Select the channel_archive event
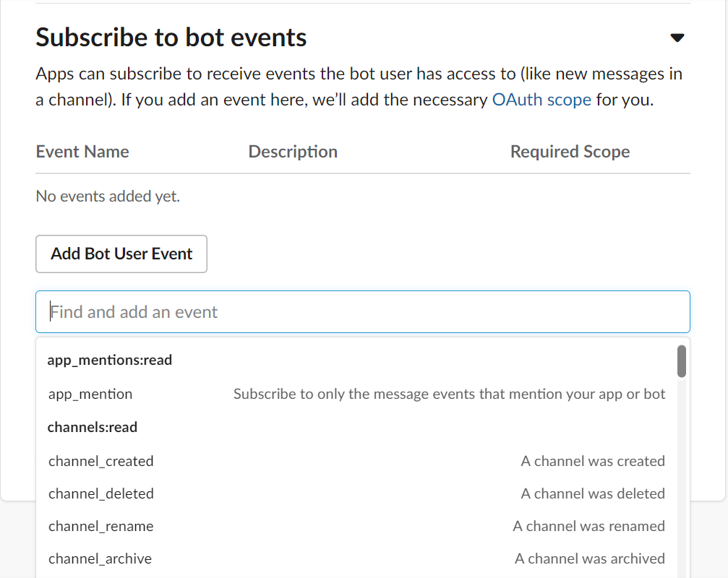Image resolution: width=728 pixels, height=578 pixels. click(356, 558)
